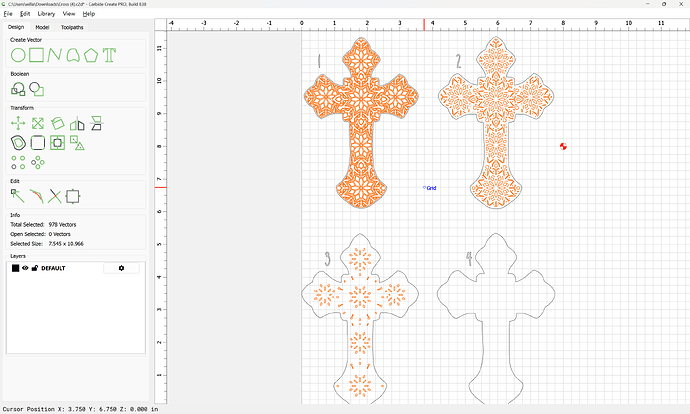
Task: Select the Circle vector tool
Action: click(x=17, y=53)
